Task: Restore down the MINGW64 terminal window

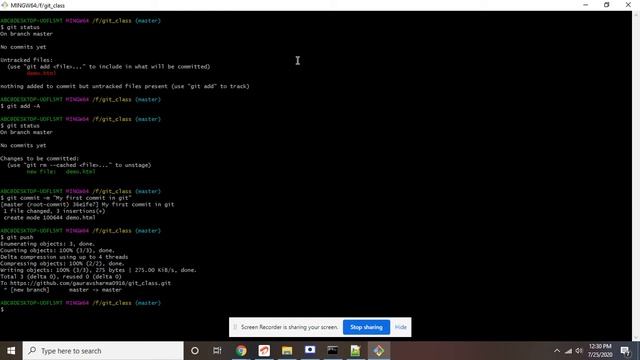Action: point(607,5)
